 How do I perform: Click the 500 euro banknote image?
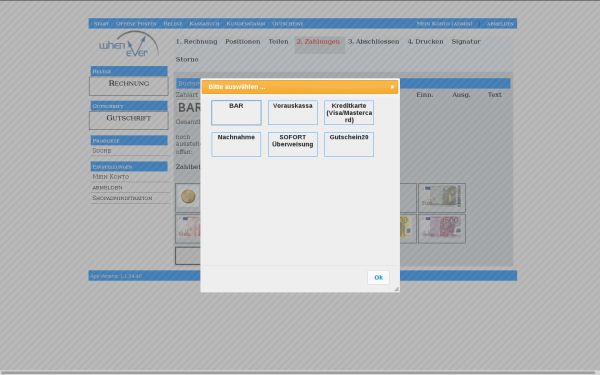coord(442,229)
